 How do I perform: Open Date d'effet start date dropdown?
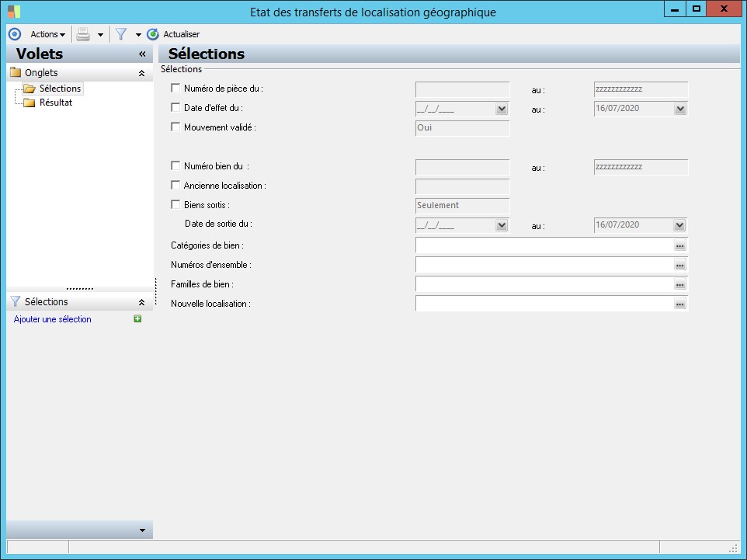pos(501,110)
